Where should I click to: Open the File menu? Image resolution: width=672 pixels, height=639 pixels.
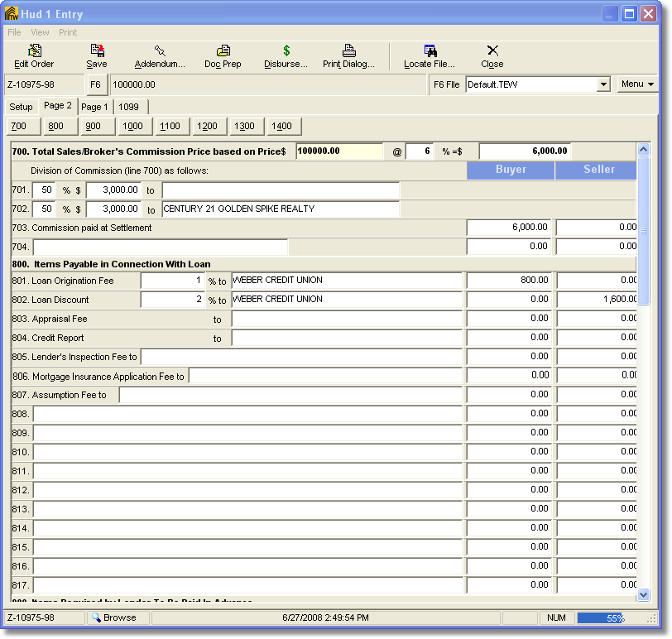(x=15, y=32)
